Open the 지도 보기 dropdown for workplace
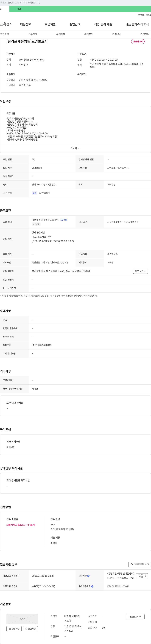Viewport: 151px width, 644px height. (x=140, y=271)
